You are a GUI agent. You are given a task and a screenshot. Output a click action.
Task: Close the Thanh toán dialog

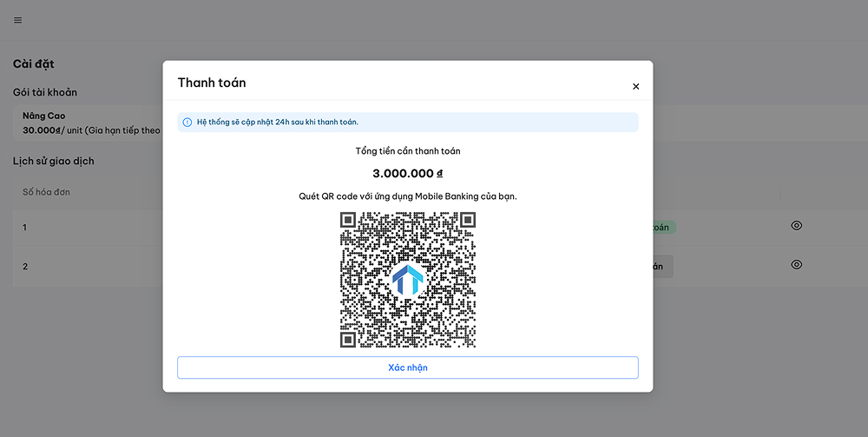(x=635, y=86)
